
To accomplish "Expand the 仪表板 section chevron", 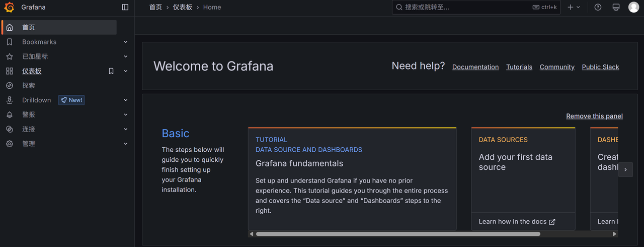I will [126, 71].
